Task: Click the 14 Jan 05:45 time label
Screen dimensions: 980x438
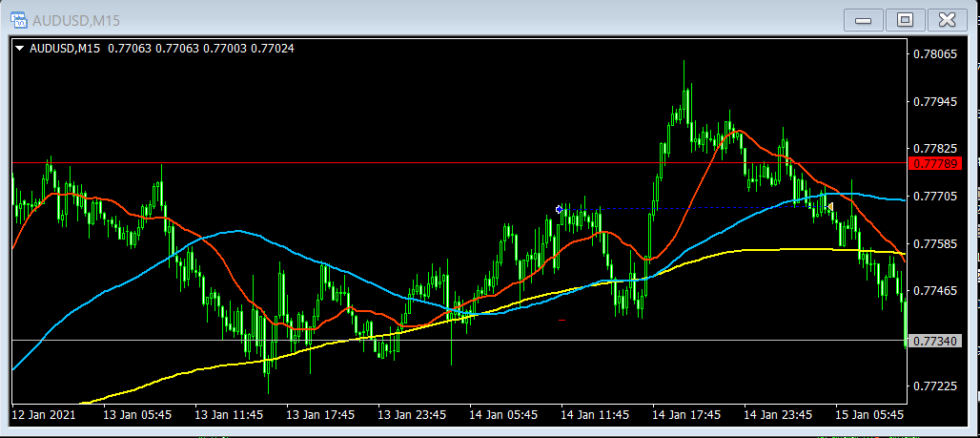Action: point(503,415)
